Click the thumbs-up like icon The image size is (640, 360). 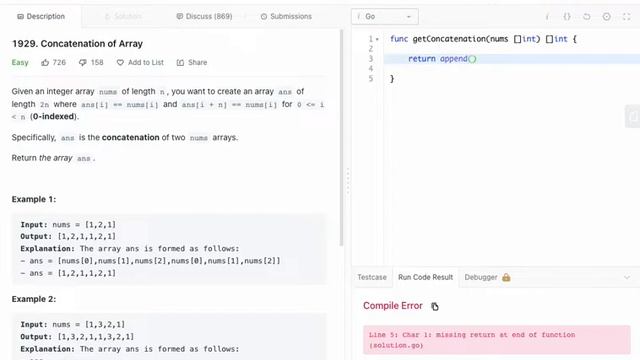click(x=45, y=62)
